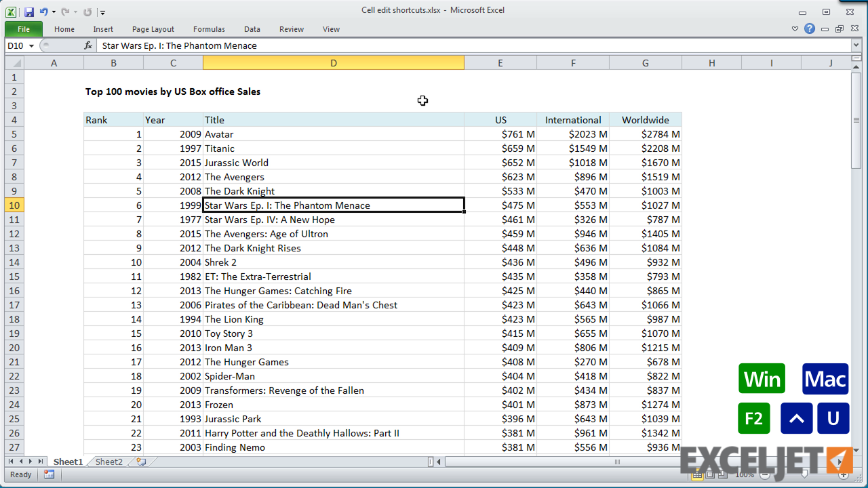Click the 'Top 100 movies by US Box office Sales' heading
Screen dimensions: 868x488
tap(173, 91)
